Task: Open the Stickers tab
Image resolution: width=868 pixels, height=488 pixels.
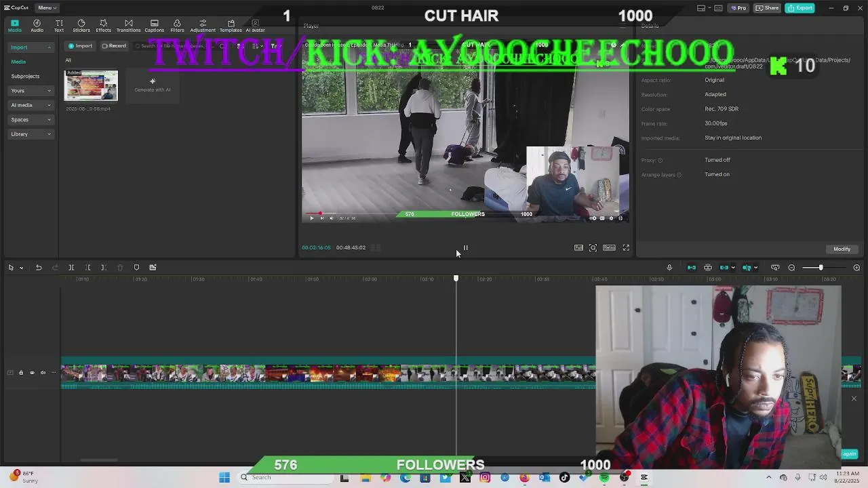Action: (81, 26)
